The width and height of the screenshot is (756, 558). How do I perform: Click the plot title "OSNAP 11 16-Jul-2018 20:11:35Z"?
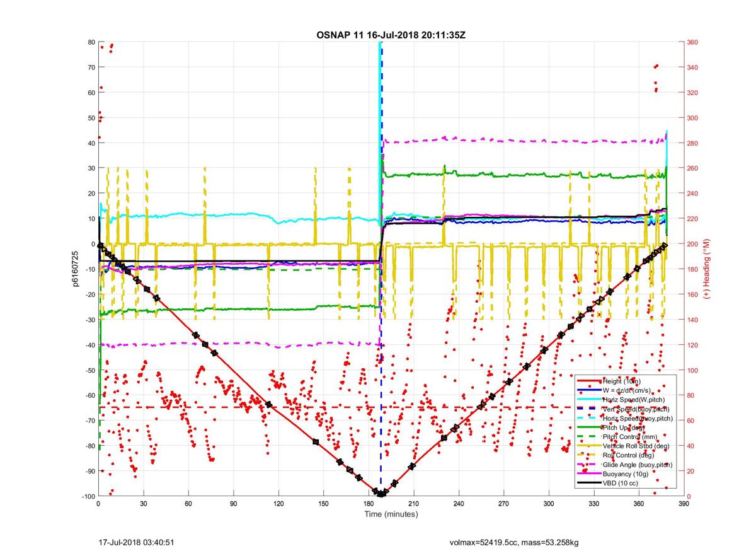click(x=391, y=35)
